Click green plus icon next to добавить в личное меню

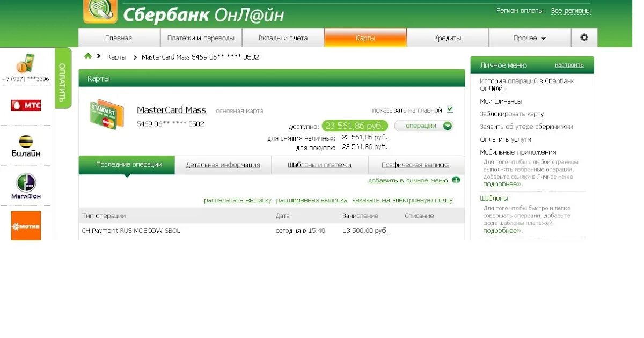pyautogui.click(x=456, y=180)
